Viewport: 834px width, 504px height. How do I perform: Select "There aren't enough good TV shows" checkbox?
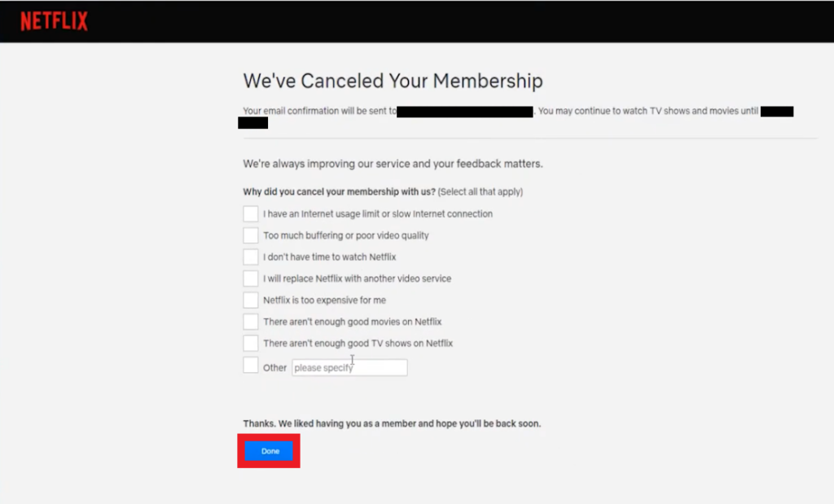click(251, 343)
